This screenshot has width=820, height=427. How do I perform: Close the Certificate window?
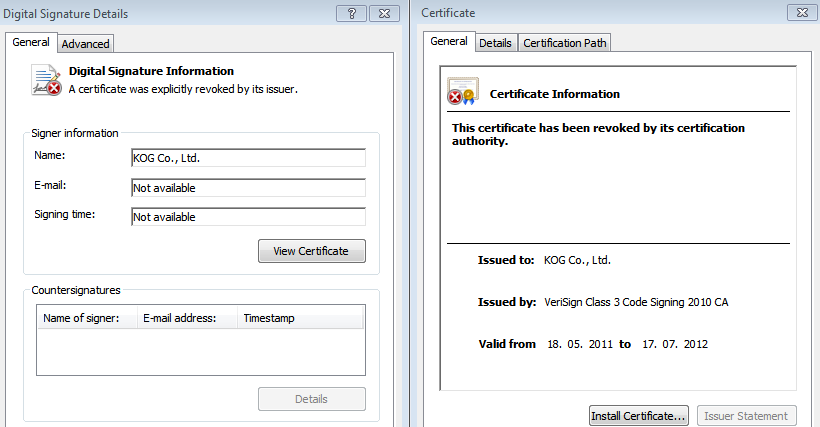(x=802, y=13)
